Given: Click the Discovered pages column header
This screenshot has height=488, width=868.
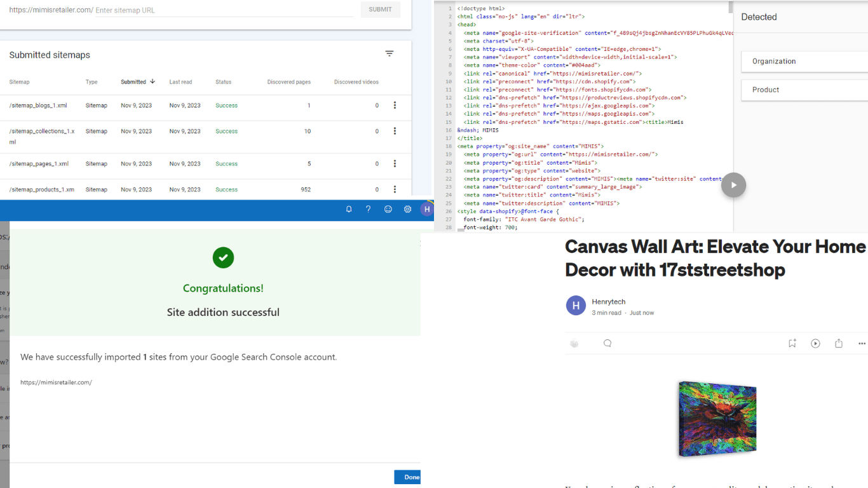Looking at the screenshot, I should point(289,82).
